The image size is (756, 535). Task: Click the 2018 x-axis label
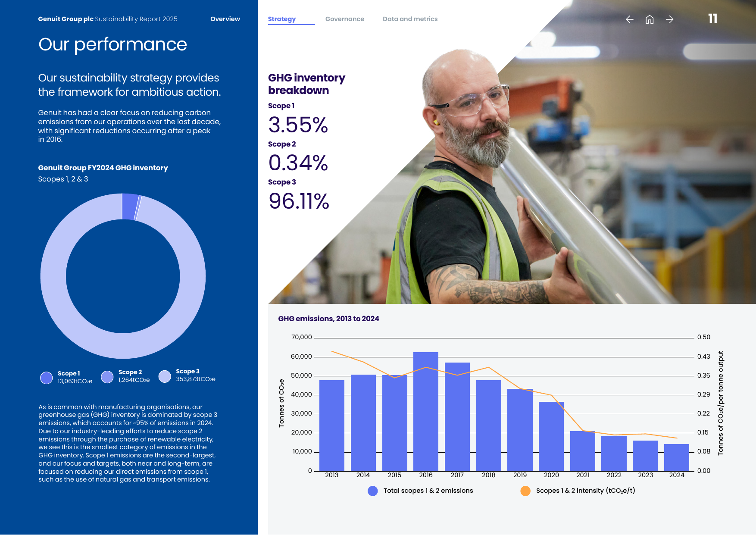click(x=488, y=475)
